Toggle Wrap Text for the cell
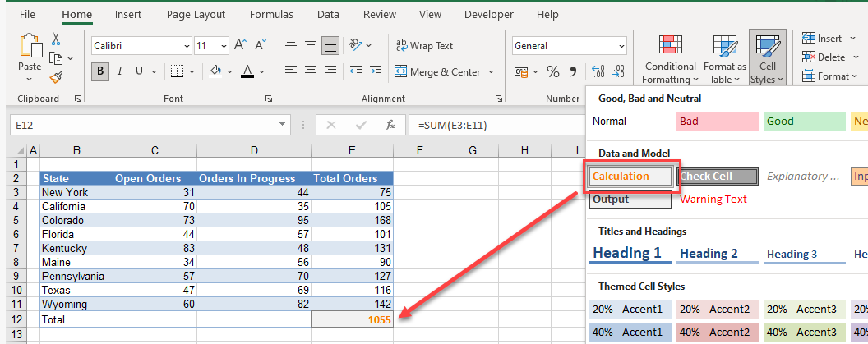The image size is (868, 344). pos(424,46)
